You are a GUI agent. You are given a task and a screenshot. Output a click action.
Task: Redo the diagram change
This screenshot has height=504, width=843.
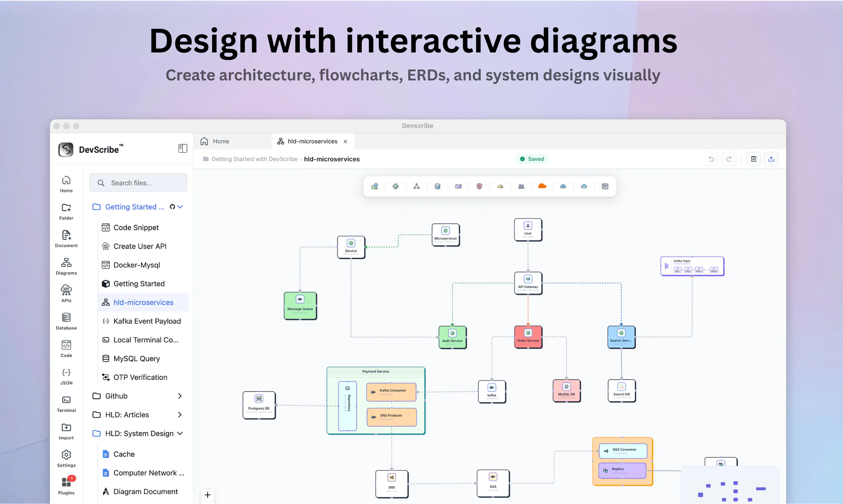pyautogui.click(x=729, y=159)
